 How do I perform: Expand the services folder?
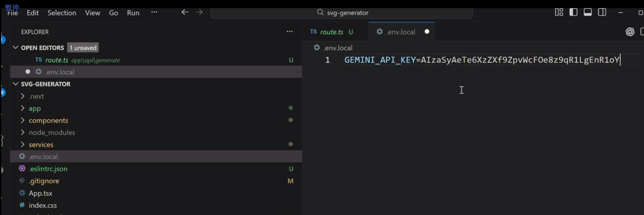(x=156, y=145)
